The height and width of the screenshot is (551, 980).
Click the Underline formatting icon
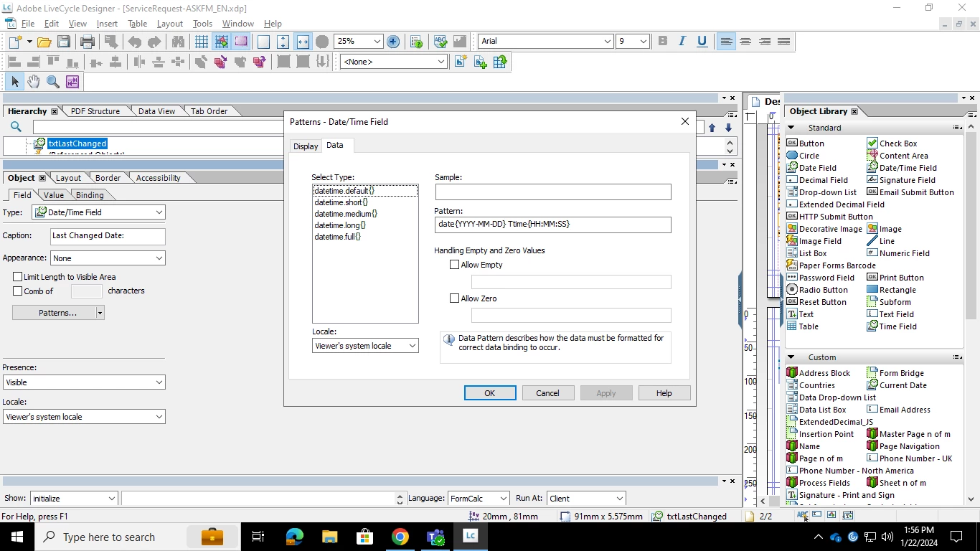coord(702,41)
